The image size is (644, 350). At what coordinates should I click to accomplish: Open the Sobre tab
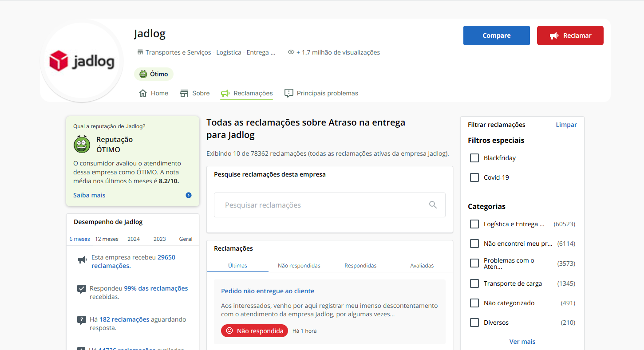[x=195, y=93]
